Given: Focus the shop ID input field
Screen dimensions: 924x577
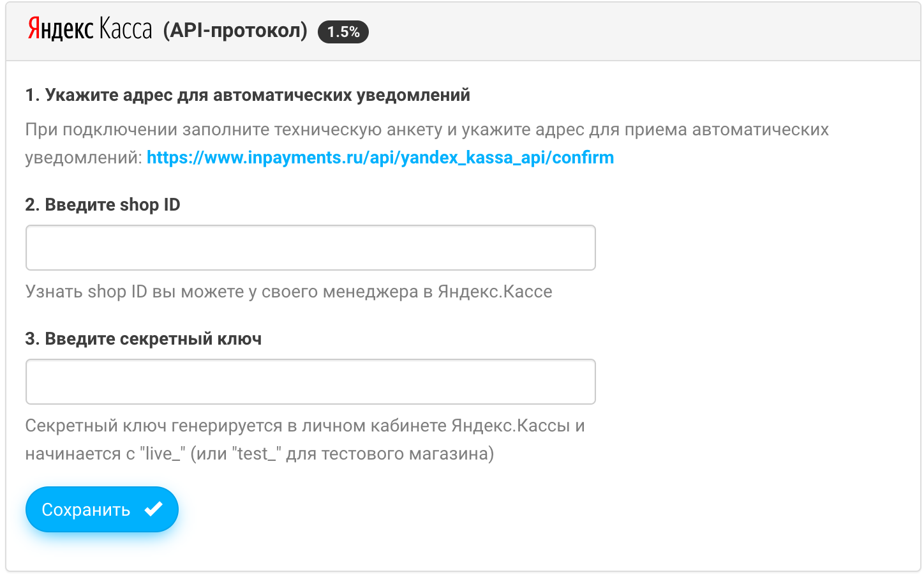Looking at the screenshot, I should pyautogui.click(x=311, y=248).
